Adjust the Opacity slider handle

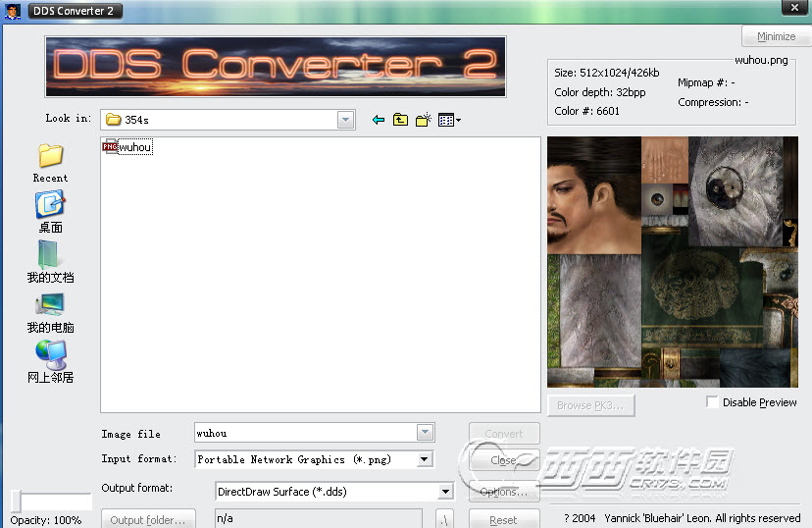click(17, 501)
